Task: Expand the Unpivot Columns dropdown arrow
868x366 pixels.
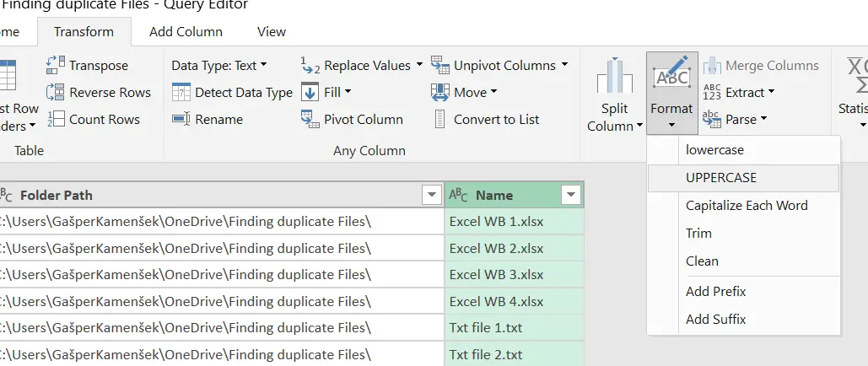Action: tap(564, 65)
